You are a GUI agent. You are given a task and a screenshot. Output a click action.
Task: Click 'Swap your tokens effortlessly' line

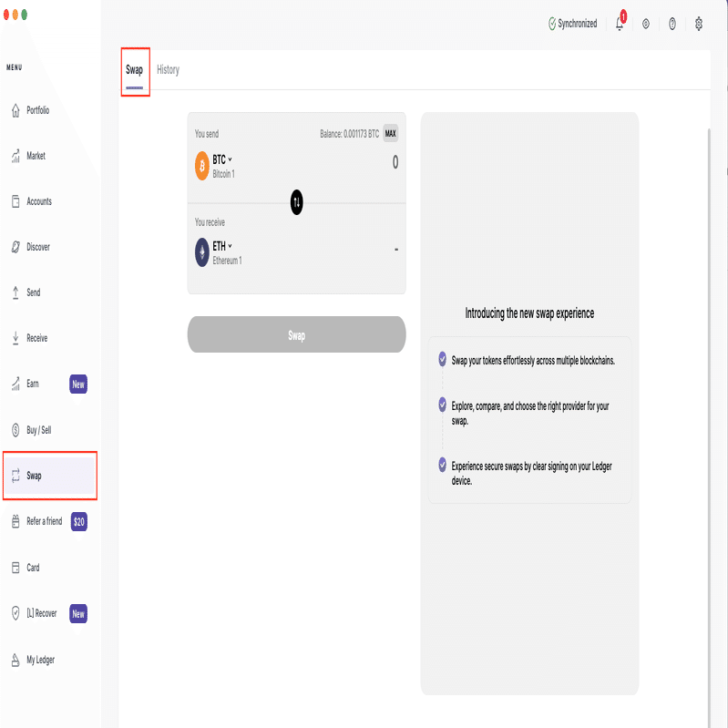(x=533, y=361)
